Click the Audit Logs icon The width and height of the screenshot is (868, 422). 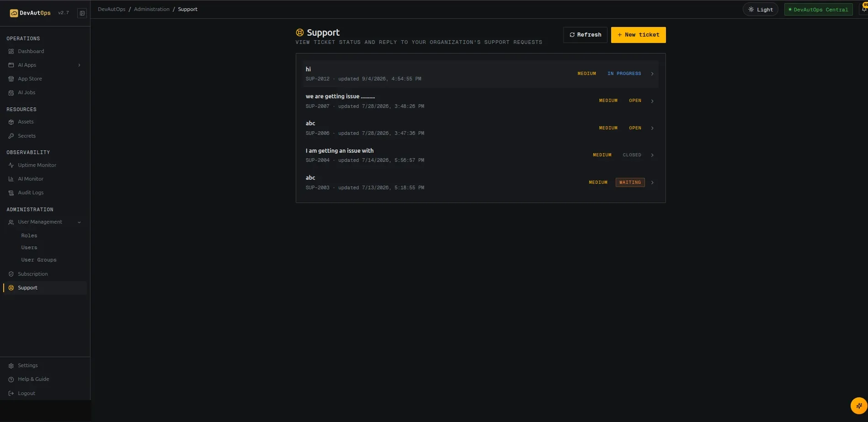click(x=11, y=193)
